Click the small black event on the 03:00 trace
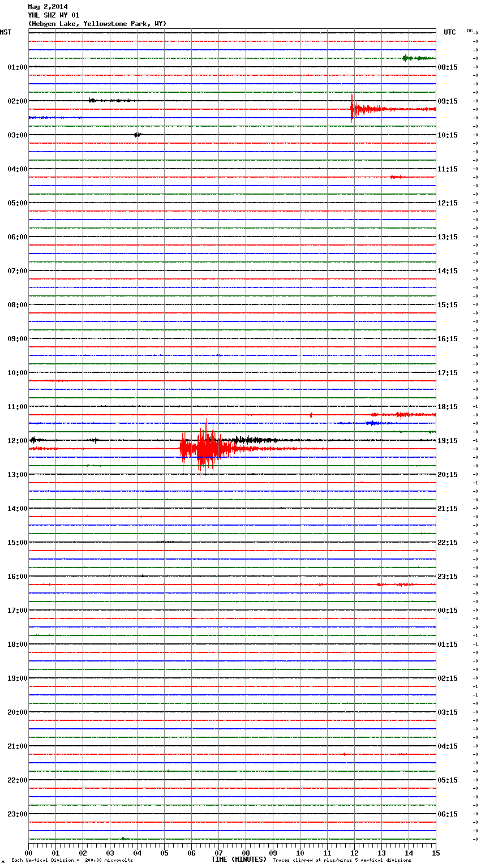The image size is (481, 868). [x=138, y=135]
